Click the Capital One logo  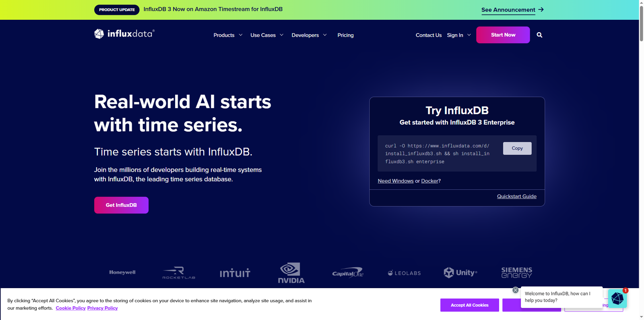(348, 273)
